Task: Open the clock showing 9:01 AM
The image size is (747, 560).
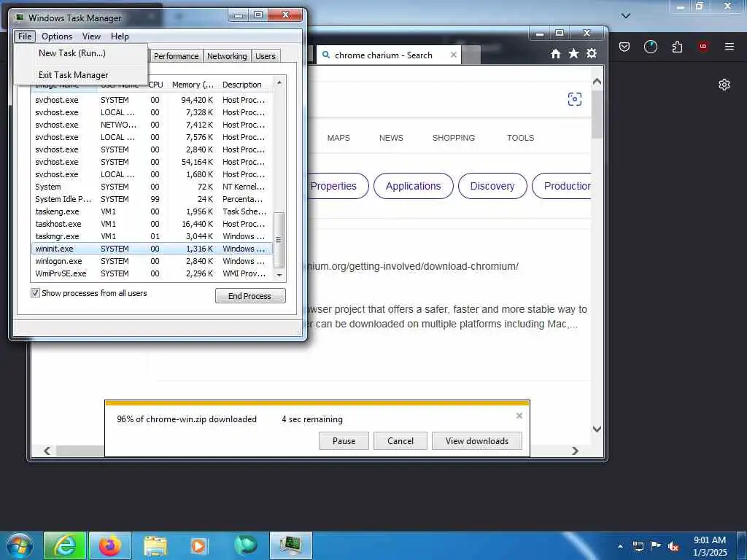Action: tap(710, 546)
